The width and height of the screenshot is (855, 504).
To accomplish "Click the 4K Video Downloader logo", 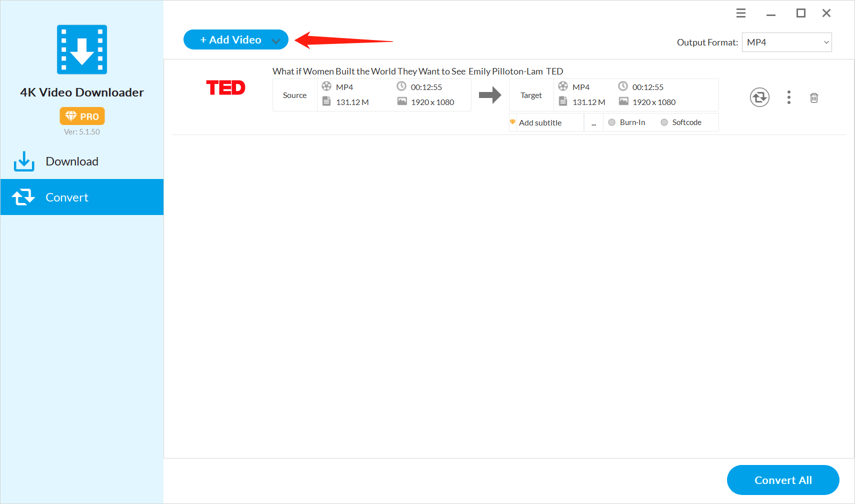I will pos(82,49).
